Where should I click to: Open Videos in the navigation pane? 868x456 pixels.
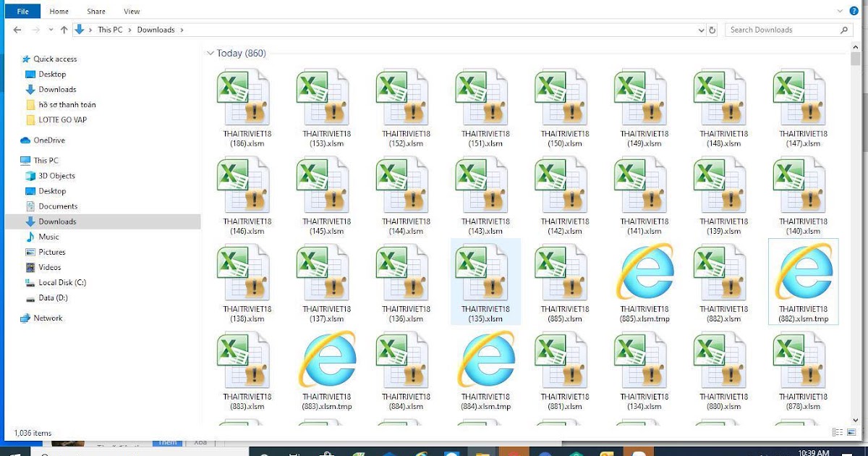click(43, 267)
